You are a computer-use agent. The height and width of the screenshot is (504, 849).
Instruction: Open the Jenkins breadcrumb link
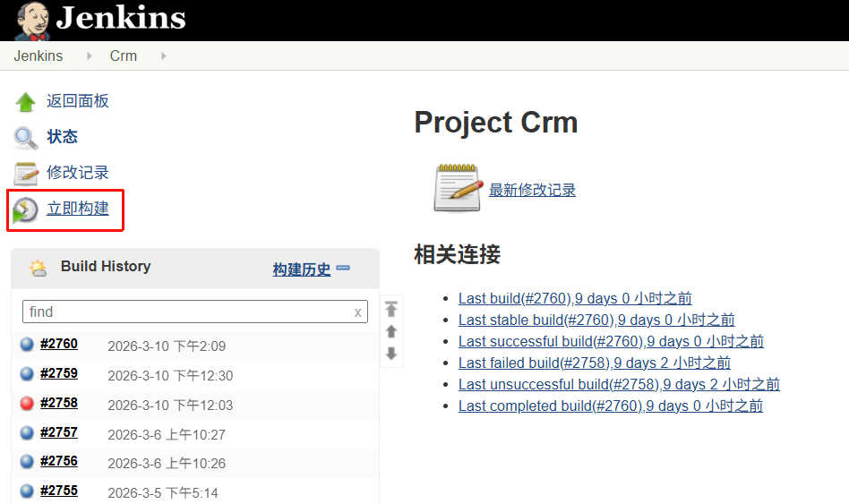click(x=38, y=56)
